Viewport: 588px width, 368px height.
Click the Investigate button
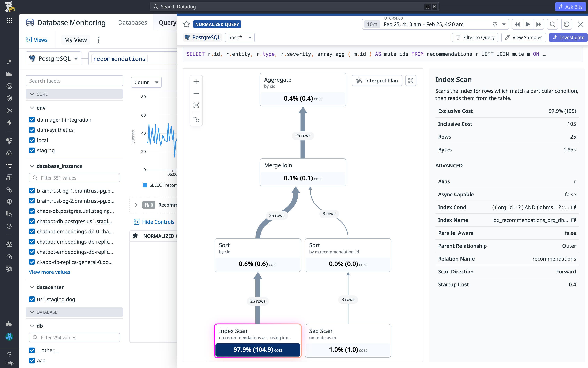tap(568, 37)
